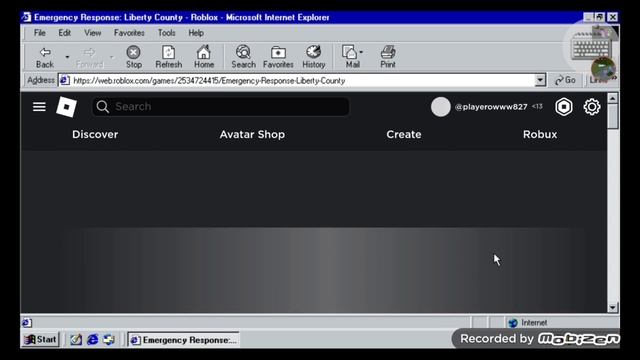Reload page with the Refresh button
640x360 pixels.
[x=169, y=57]
